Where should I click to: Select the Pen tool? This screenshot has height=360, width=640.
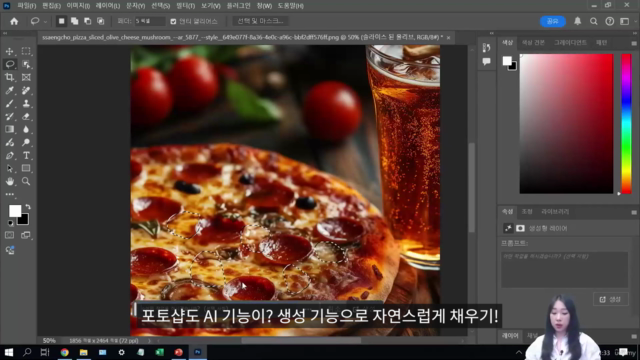point(9,156)
